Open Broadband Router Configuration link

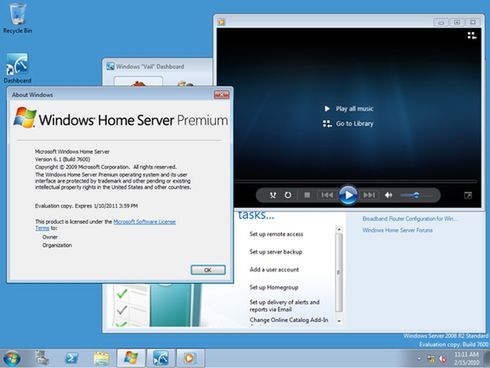410,219
